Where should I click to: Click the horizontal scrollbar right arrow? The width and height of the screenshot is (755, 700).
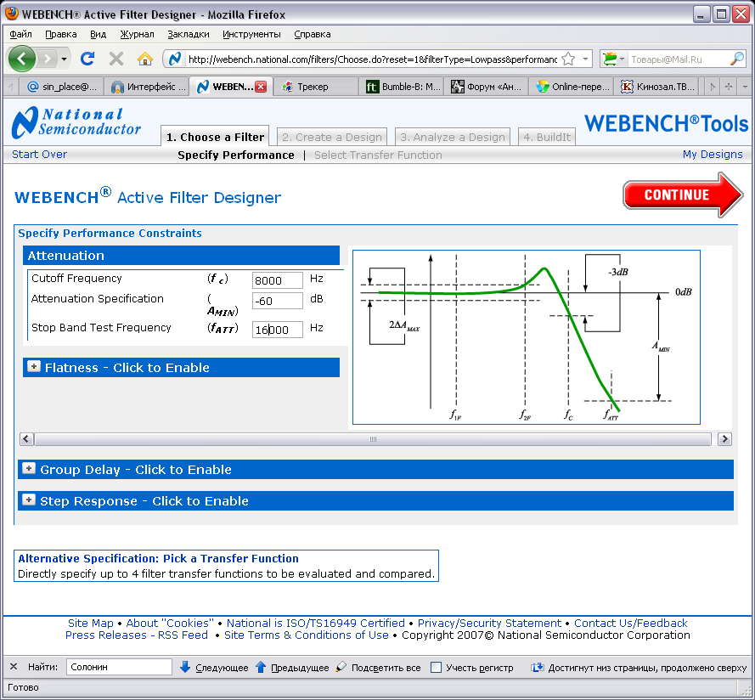pos(724,439)
